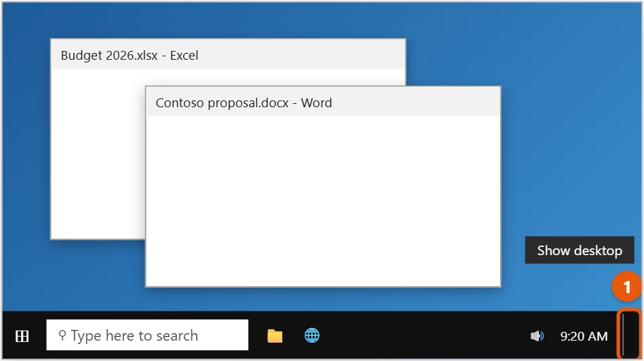Click the Type here to search box
This screenshot has width=644, height=361.
147,335
